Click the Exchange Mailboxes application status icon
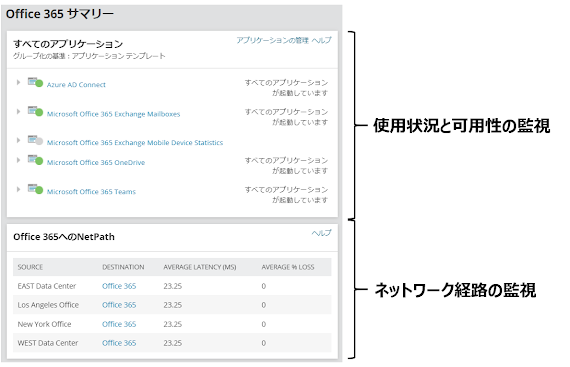Viewport: 570px width, 367px height. point(35,111)
